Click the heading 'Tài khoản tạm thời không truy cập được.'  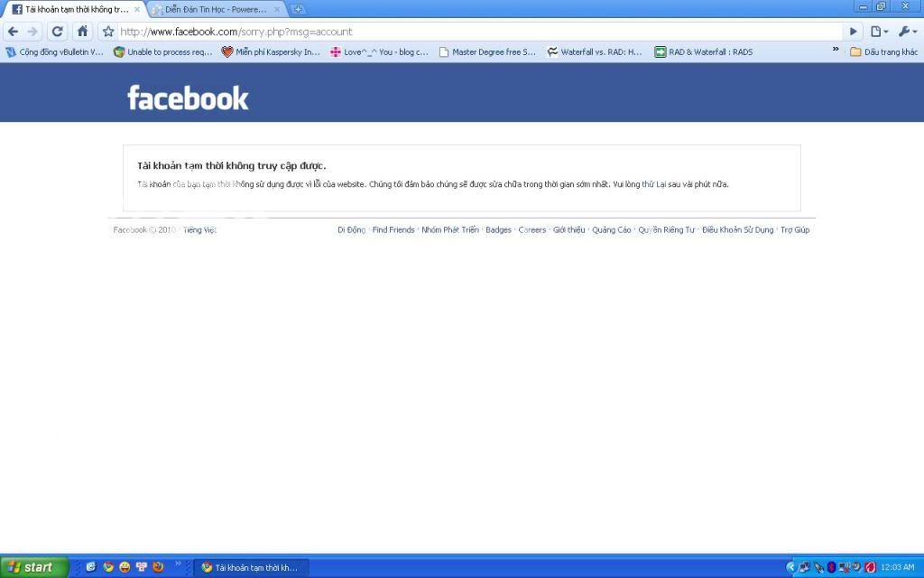(232, 166)
